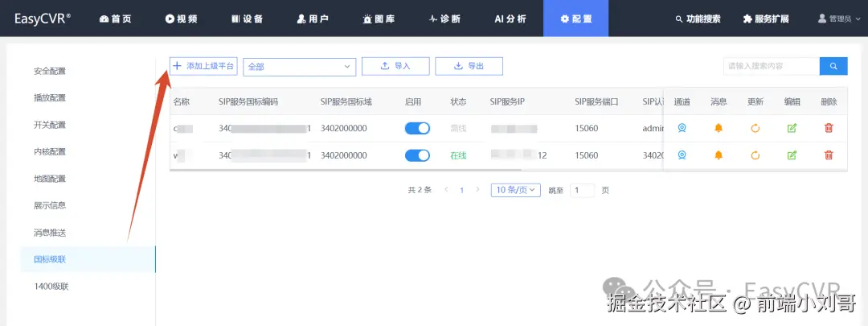Open the 全部 filter dropdown
The image size is (868, 326).
300,67
